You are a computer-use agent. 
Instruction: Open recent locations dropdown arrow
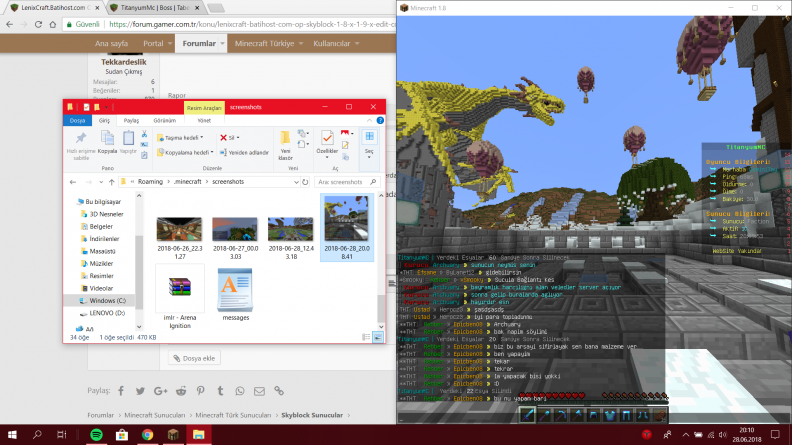click(x=101, y=182)
